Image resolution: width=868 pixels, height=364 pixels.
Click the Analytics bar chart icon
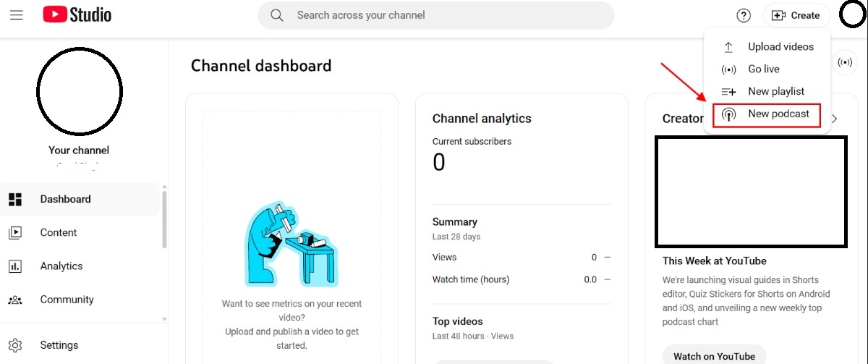tap(15, 266)
